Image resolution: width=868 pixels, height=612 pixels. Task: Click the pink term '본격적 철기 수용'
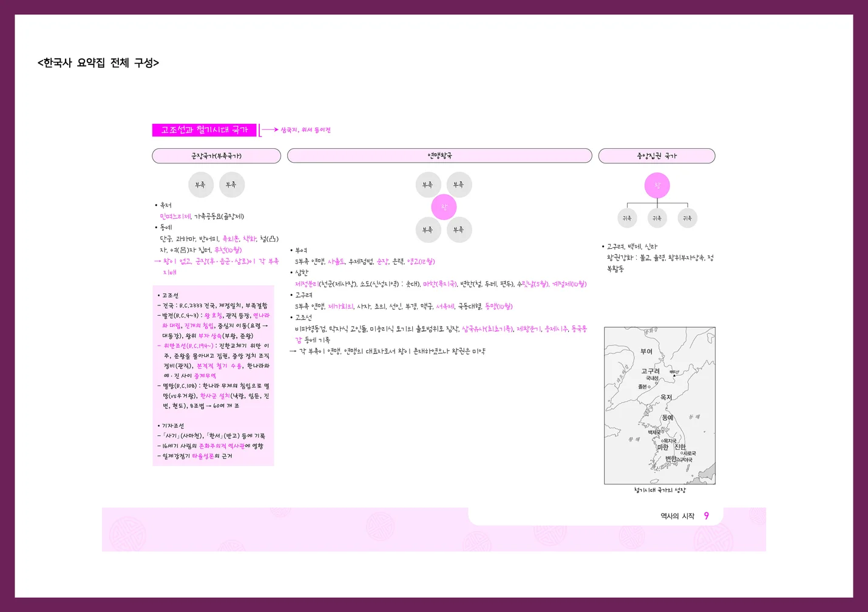coord(219,366)
